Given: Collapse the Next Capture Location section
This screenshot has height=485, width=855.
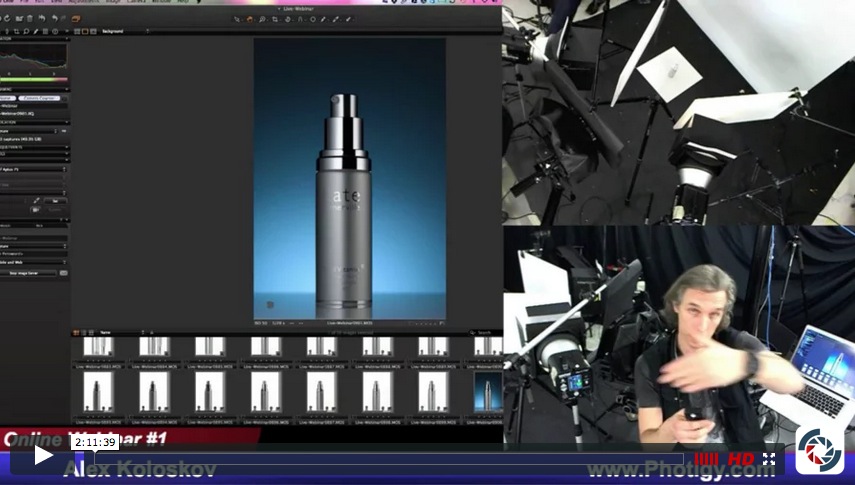Looking at the screenshot, I should click(67, 122).
